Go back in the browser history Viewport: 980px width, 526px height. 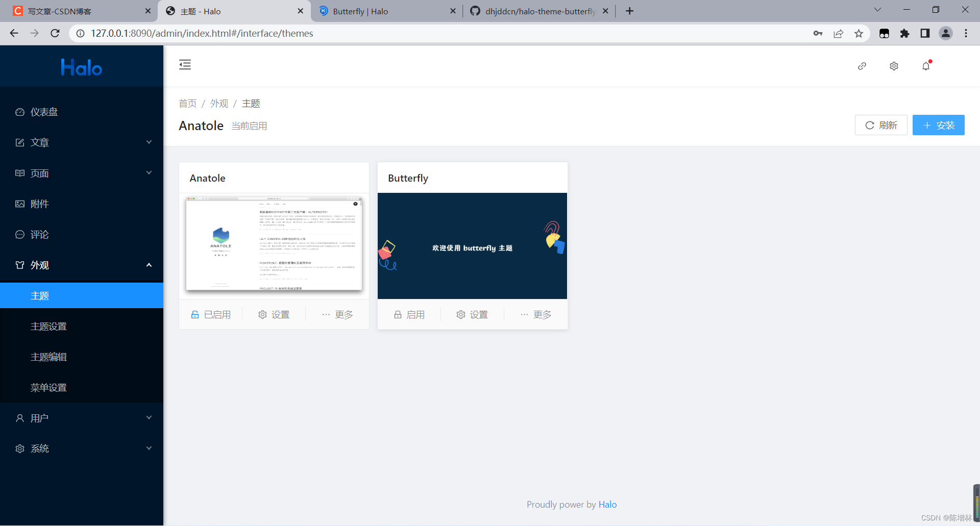pos(14,33)
